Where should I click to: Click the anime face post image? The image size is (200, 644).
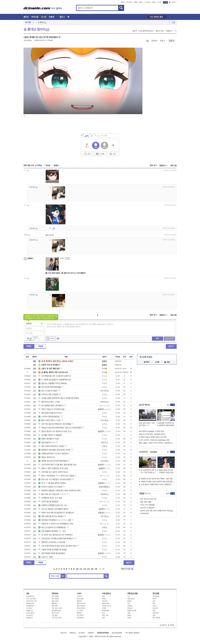[x=83, y=81]
